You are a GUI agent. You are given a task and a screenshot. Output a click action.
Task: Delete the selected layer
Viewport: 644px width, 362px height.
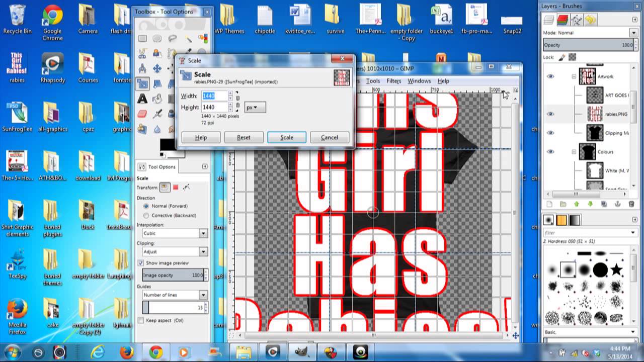[x=631, y=204]
